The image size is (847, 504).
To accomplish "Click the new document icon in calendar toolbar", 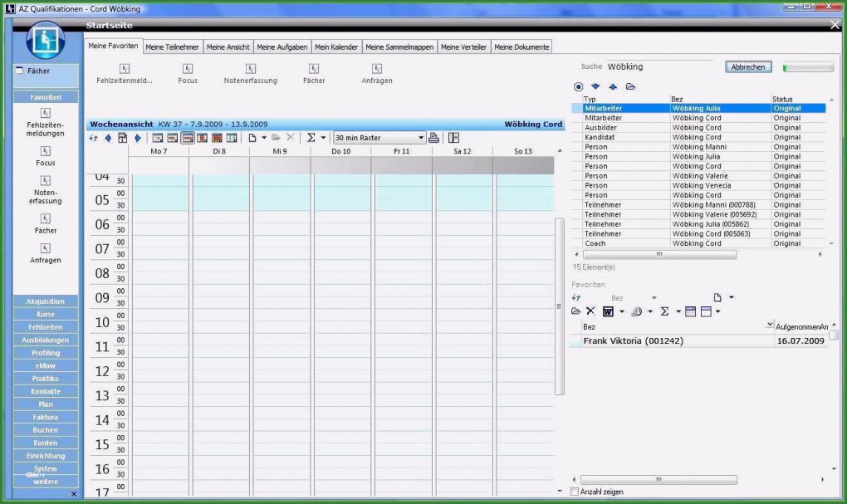I will click(x=252, y=138).
